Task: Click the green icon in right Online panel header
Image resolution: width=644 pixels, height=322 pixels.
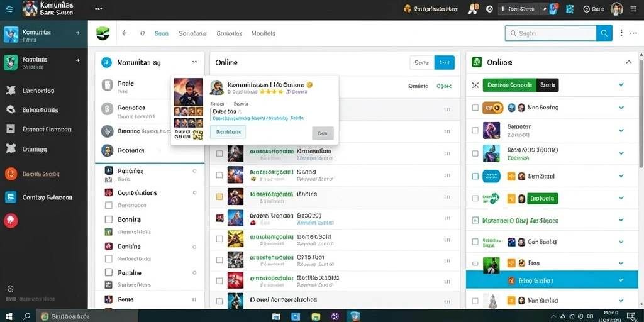Action: click(x=477, y=62)
